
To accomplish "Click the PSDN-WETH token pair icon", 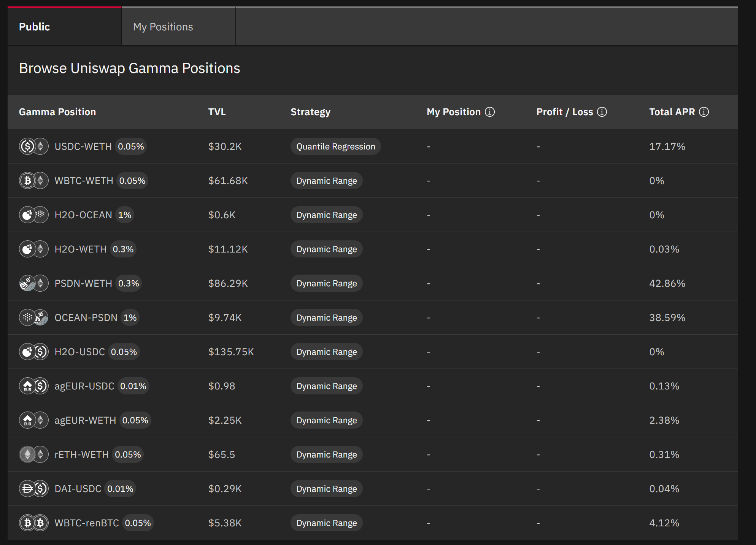I will 34,283.
